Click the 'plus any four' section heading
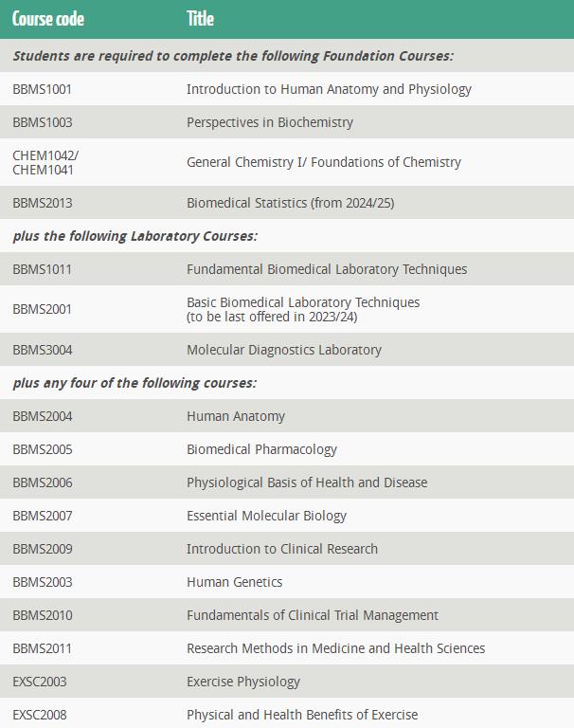 (135, 383)
